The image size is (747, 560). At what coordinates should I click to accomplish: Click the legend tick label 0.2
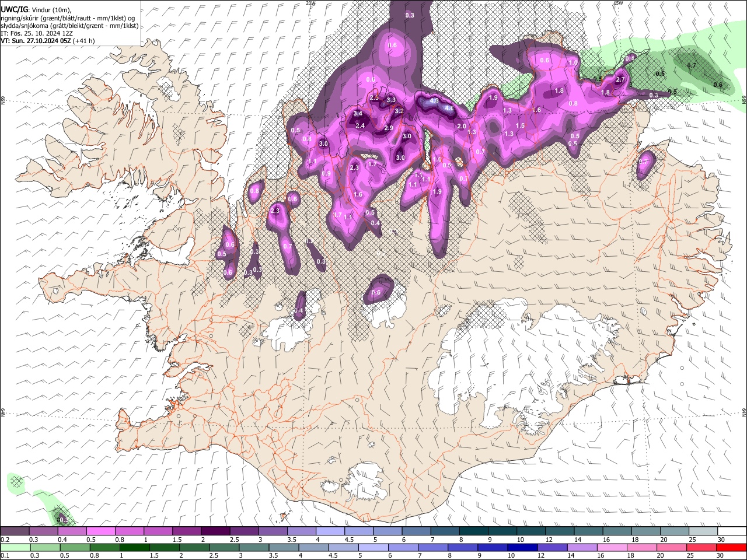(4, 540)
